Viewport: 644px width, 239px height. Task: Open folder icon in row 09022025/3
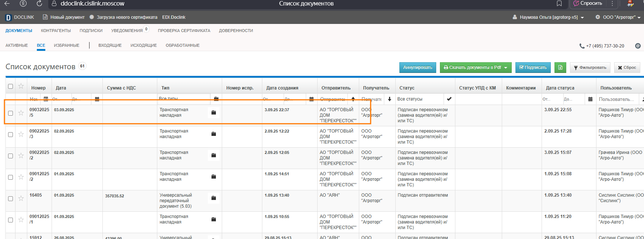pyautogui.click(x=214, y=134)
